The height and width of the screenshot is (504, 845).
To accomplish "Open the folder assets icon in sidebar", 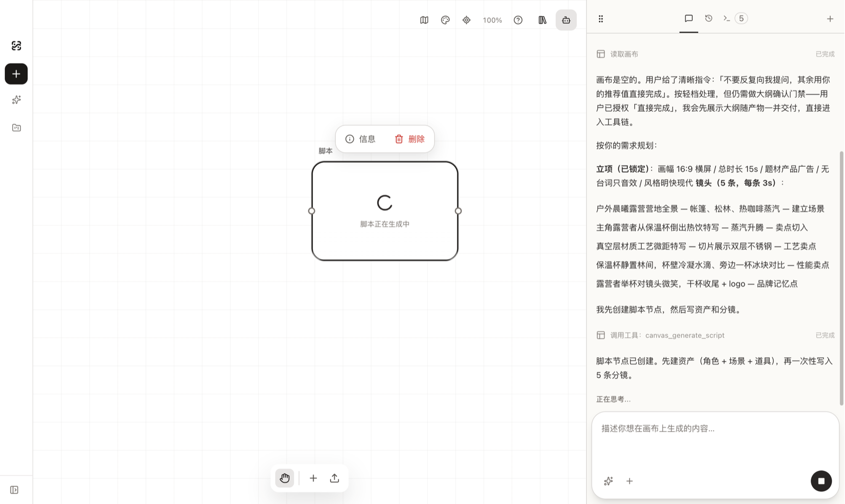I will 16,128.
